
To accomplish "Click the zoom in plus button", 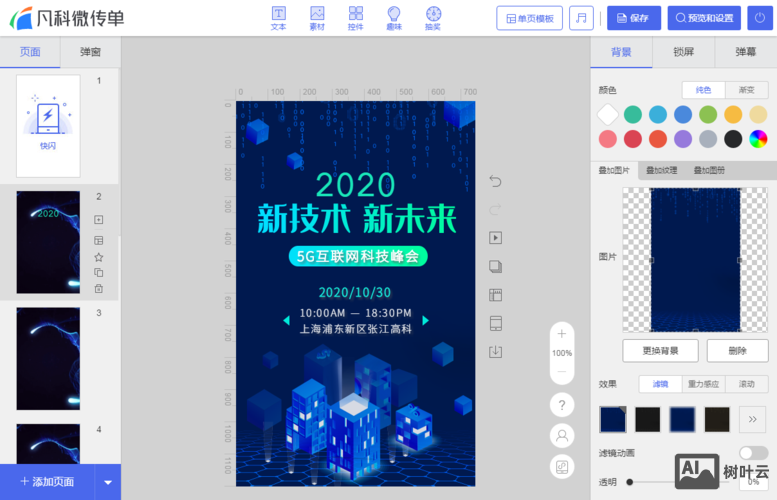I will coord(562,334).
